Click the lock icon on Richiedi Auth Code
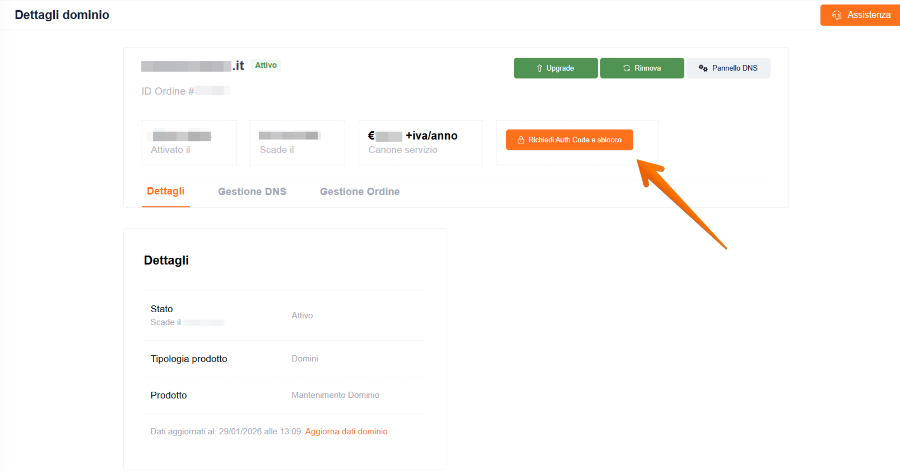The image size is (900, 473). (521, 140)
